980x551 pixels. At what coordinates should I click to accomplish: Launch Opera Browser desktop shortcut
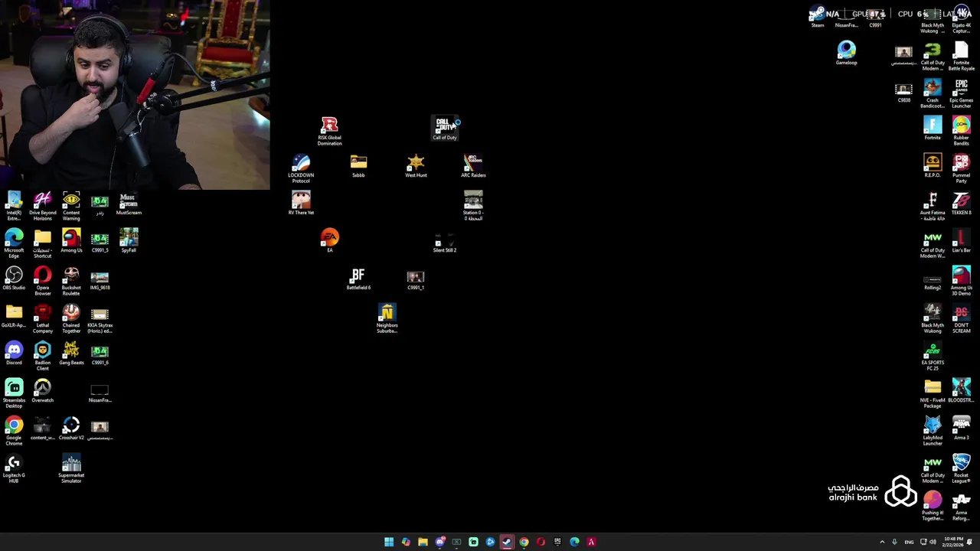[x=43, y=282]
